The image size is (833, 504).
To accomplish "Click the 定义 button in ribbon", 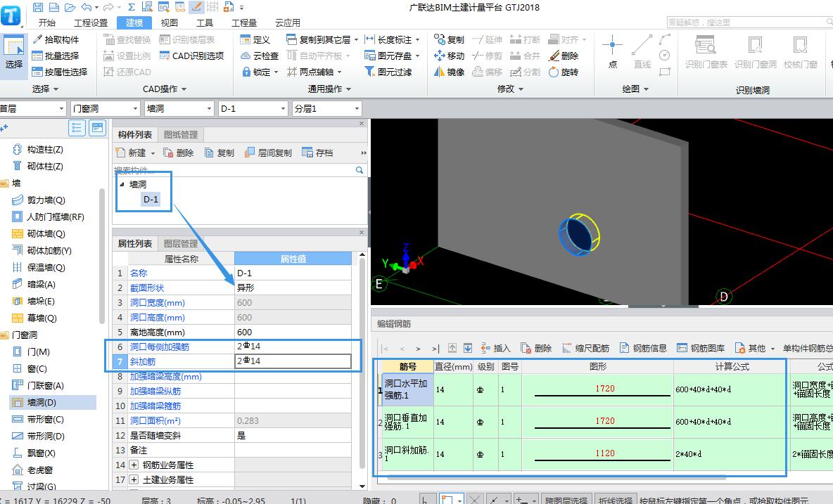I will click(x=255, y=40).
